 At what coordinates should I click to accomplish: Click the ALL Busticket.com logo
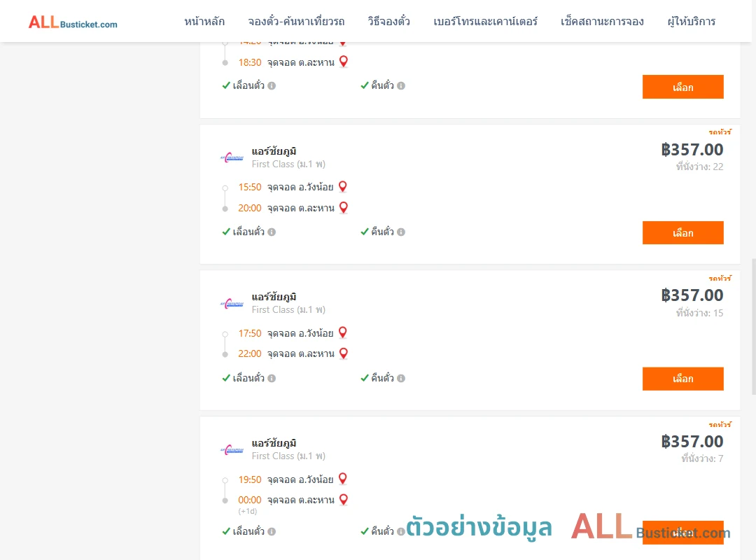[x=73, y=22]
